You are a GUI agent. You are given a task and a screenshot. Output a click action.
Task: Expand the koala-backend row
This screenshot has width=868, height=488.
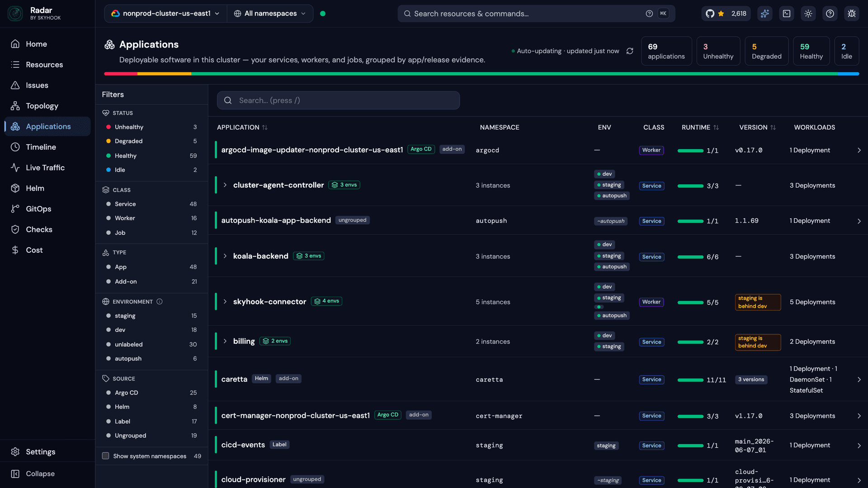(x=225, y=256)
